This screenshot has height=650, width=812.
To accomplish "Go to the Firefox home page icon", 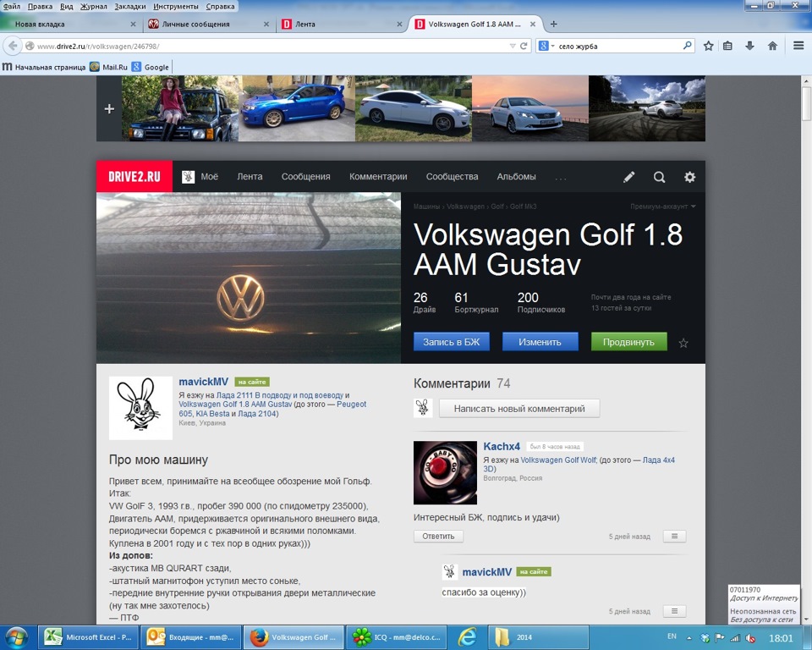I will (x=772, y=47).
